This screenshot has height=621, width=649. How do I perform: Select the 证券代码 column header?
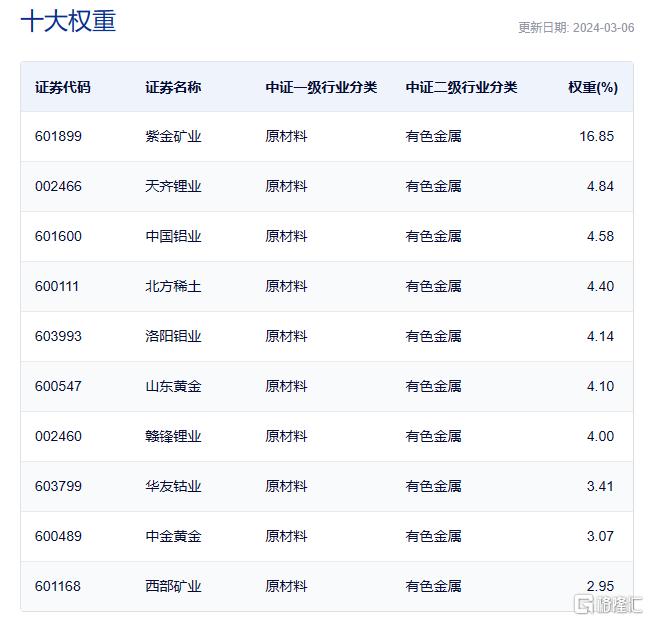[63, 87]
